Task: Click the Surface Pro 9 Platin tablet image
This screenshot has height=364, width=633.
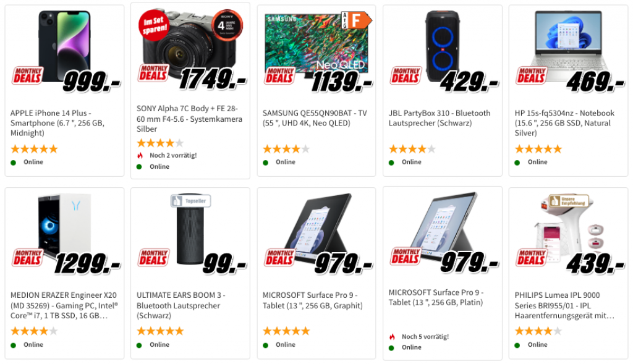Action: [443, 222]
